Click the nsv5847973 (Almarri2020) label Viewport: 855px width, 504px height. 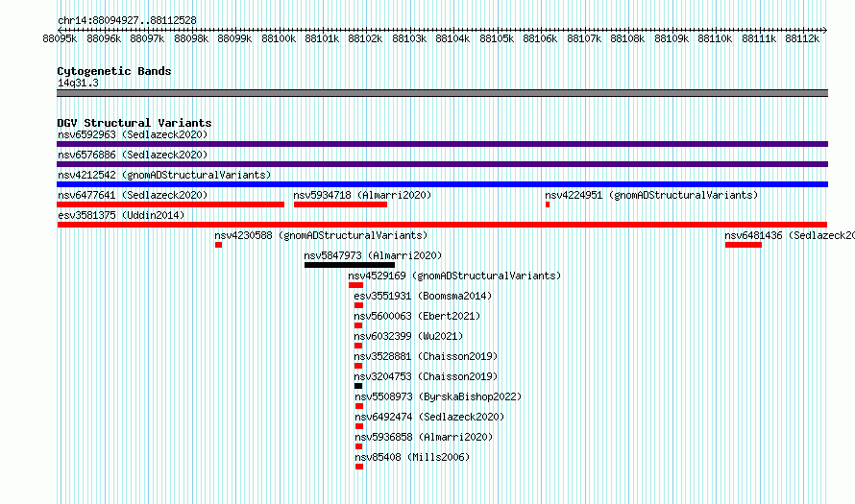pos(373,255)
